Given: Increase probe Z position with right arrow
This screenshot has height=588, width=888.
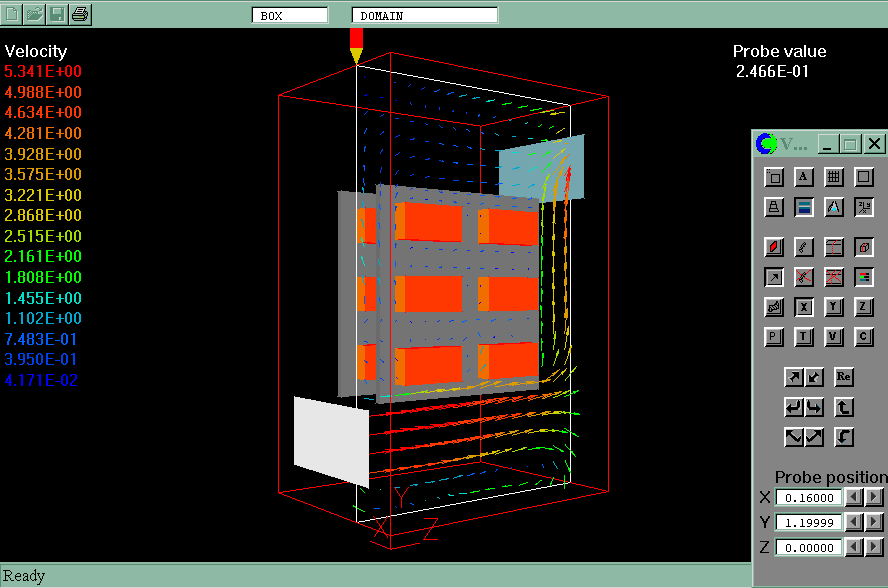Looking at the screenshot, I should click(875, 547).
